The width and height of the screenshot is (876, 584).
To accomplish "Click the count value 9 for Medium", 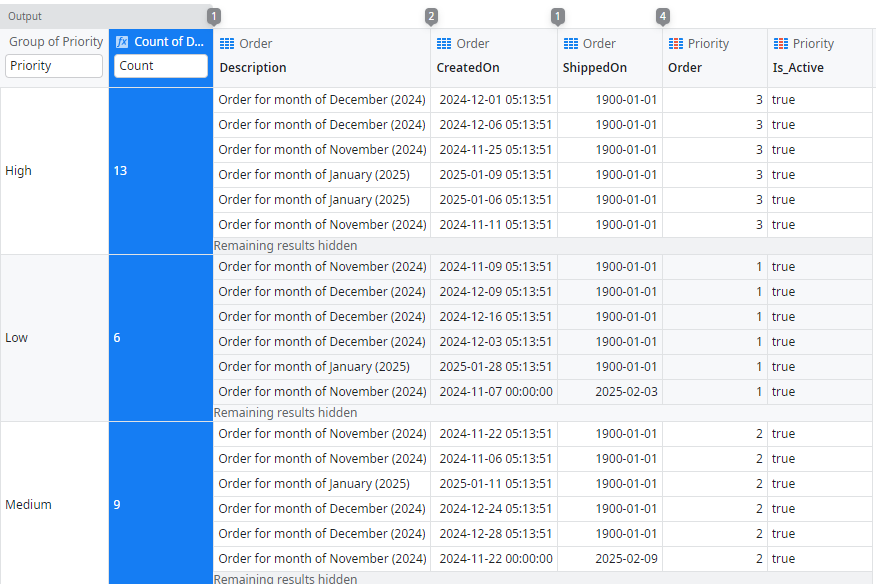I will pos(117,505).
